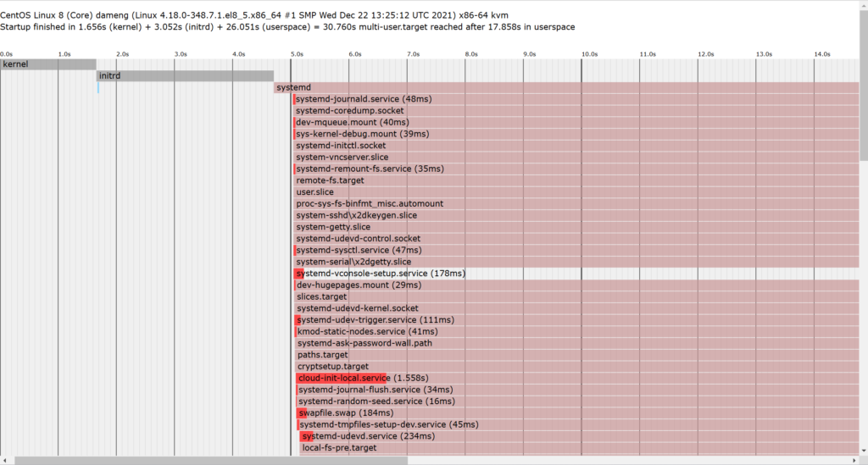Click the 5.0s timeline marker
This screenshot has width=868, height=465.
(x=297, y=54)
